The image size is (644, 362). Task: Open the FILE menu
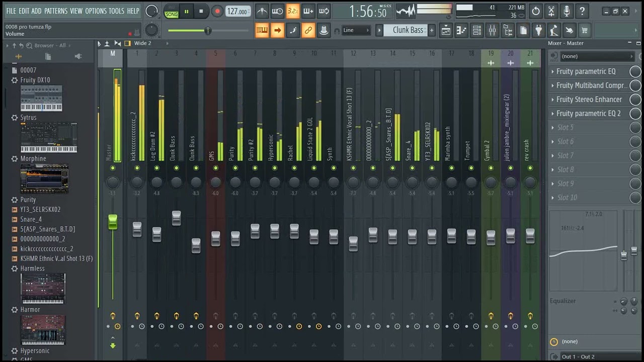pyautogui.click(x=11, y=11)
